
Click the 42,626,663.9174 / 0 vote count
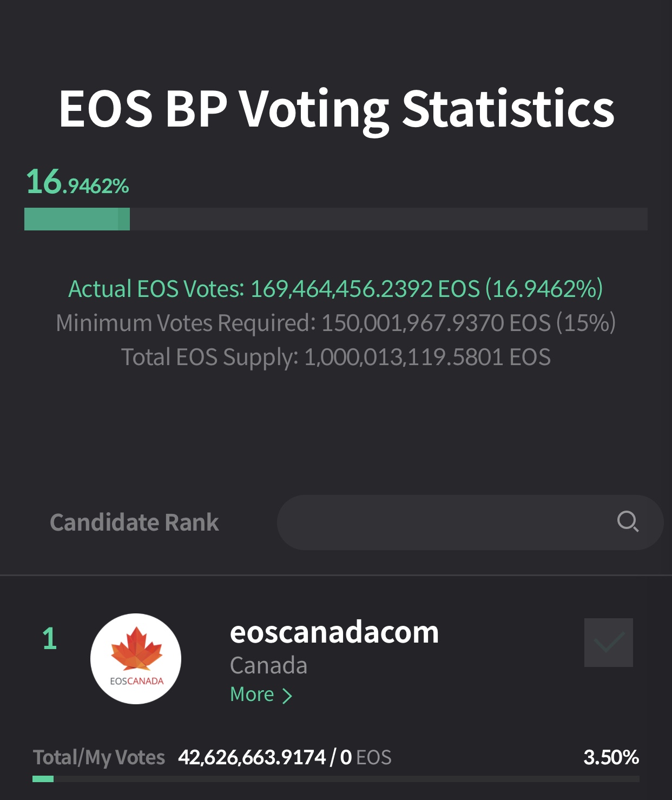pos(265,757)
